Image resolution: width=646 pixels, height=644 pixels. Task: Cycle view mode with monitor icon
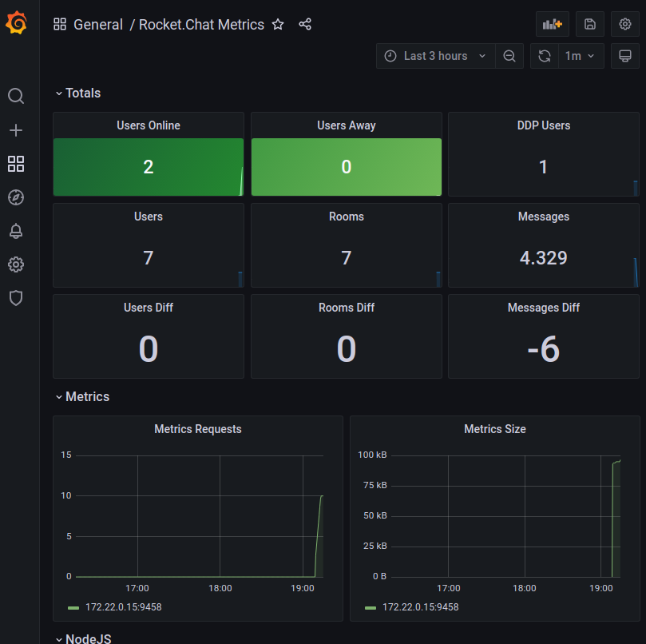[x=625, y=56]
